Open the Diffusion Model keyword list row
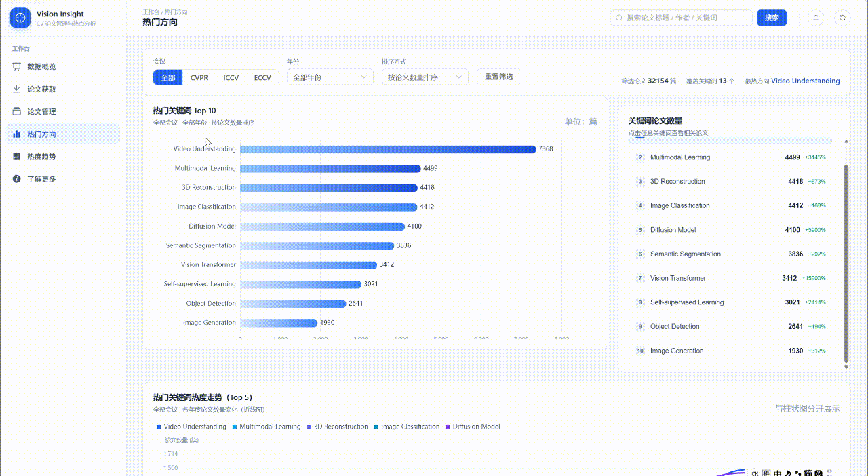The image size is (868, 476). tap(731, 230)
